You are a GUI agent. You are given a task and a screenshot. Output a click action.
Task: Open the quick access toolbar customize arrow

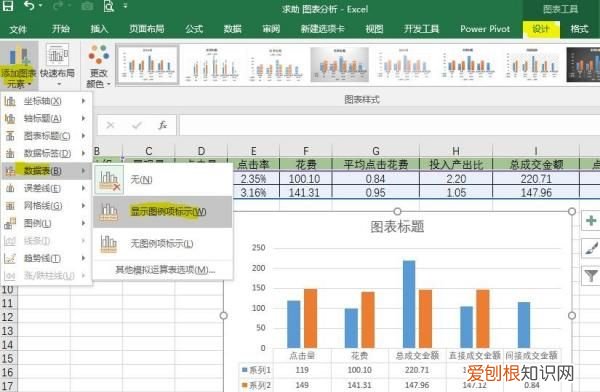tap(125, 6)
